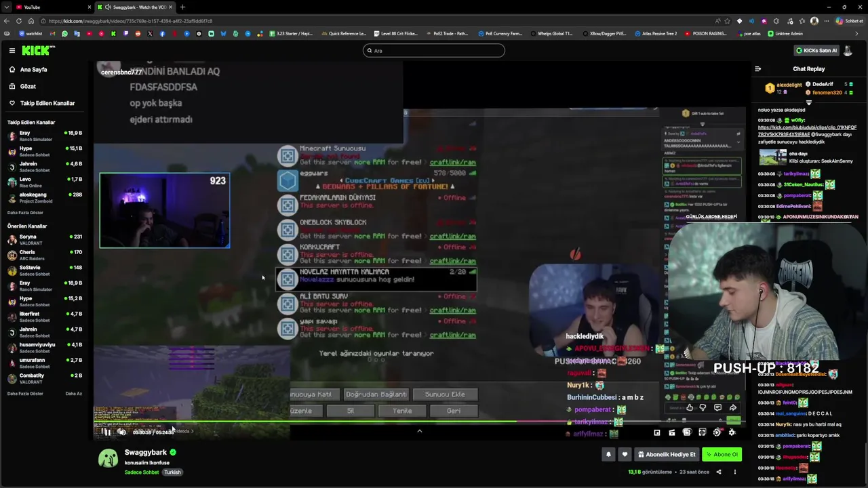Seek using the video progress bar
This screenshot has width=868, height=488.
click(x=419, y=422)
